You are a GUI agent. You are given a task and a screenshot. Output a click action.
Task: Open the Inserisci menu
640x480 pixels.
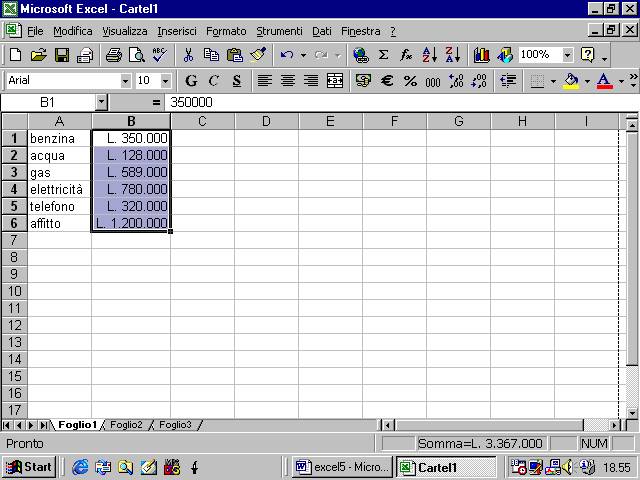click(177, 31)
